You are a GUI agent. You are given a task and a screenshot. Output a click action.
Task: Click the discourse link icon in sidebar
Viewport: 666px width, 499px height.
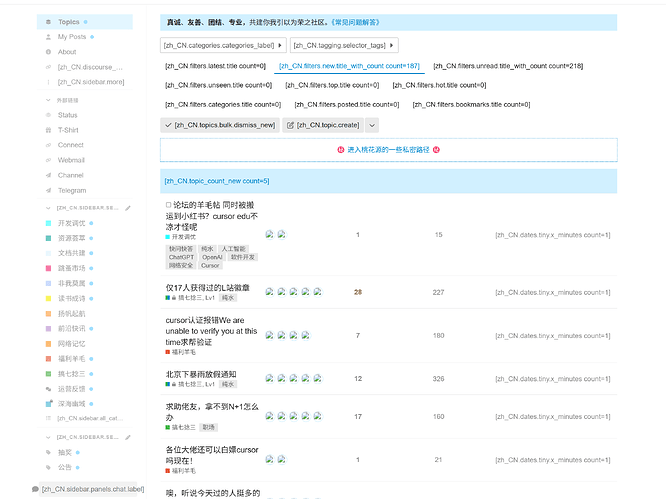point(48,67)
